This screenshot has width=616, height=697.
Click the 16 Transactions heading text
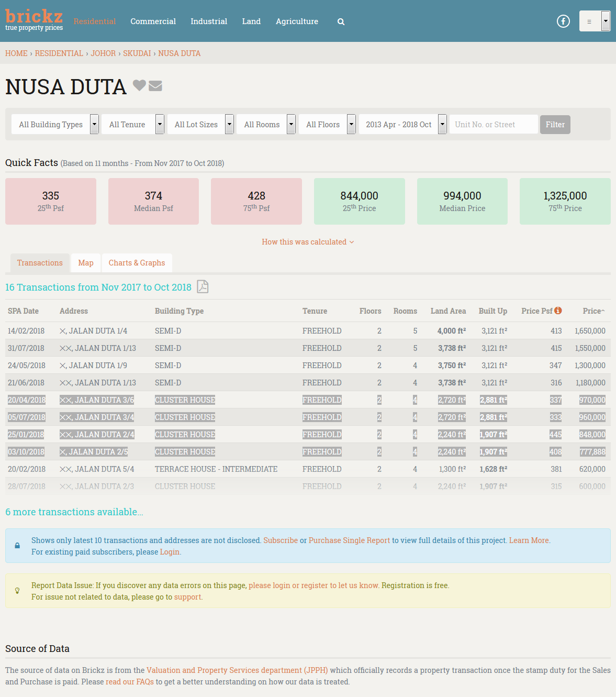pyautogui.click(x=98, y=287)
